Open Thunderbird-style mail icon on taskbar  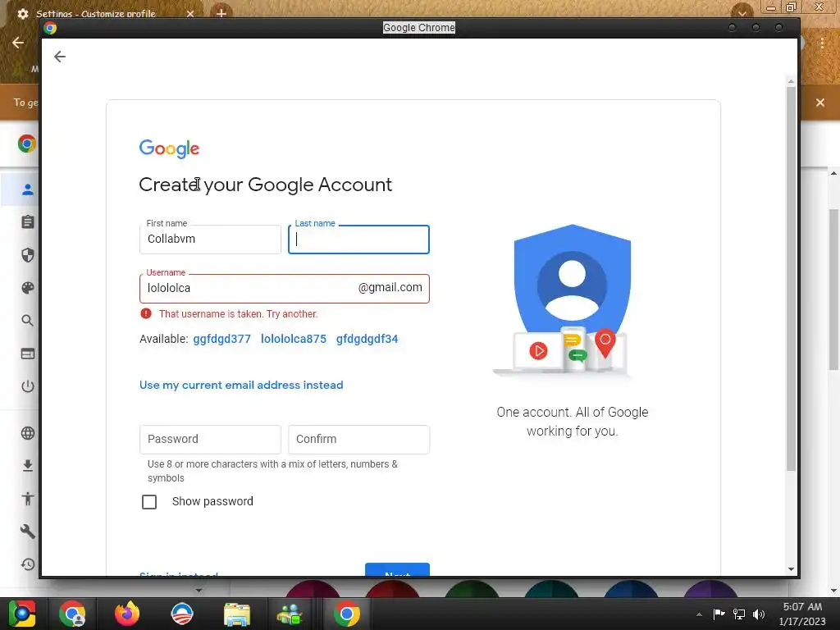pyautogui.click(x=182, y=614)
